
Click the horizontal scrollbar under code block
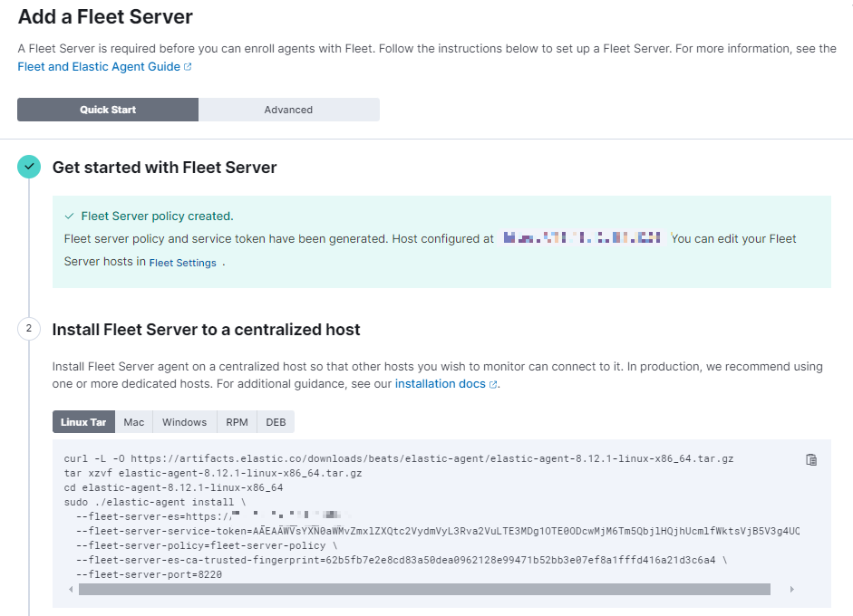[x=424, y=590]
